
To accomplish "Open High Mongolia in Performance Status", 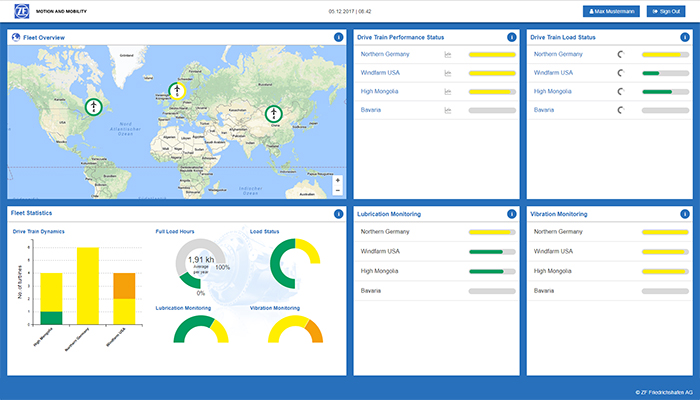I will [x=379, y=92].
